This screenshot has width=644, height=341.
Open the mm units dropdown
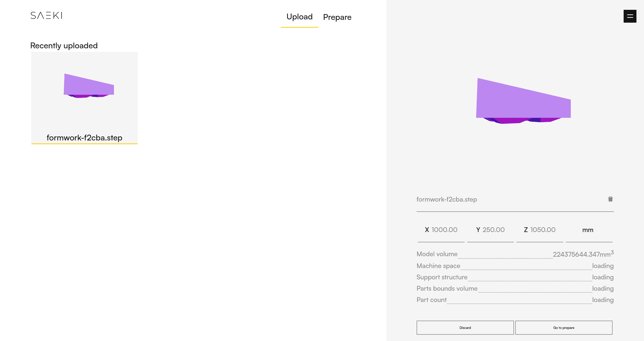[588, 230]
